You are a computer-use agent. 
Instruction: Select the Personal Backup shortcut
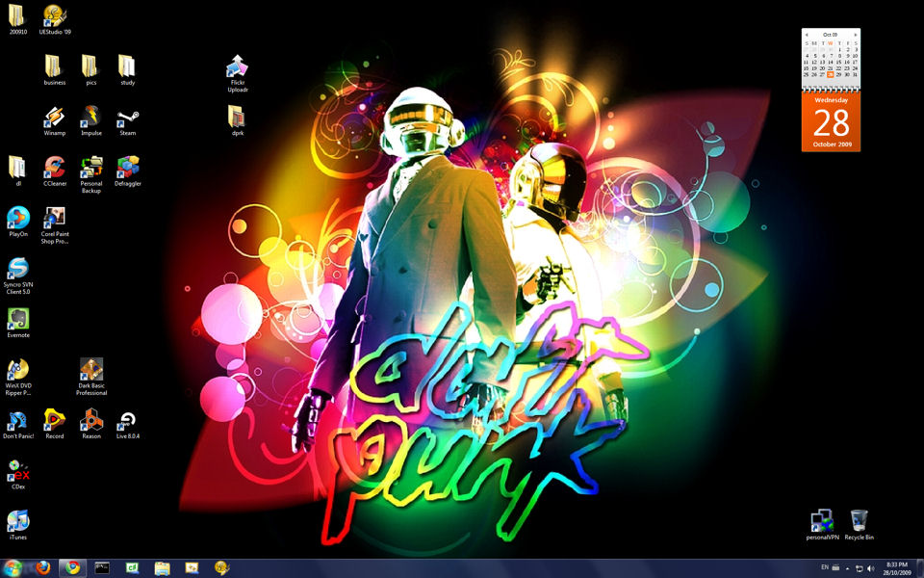(90, 174)
